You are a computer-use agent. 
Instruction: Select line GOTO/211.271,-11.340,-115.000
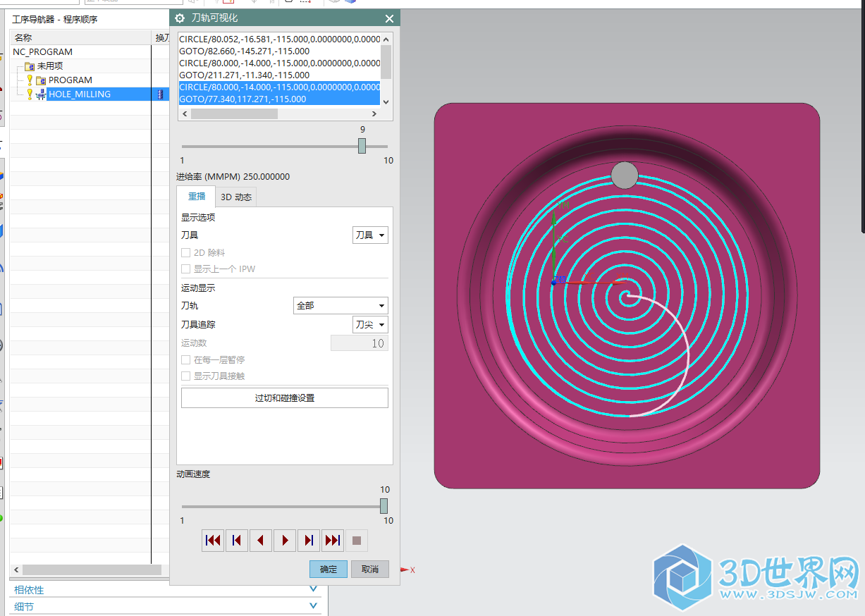tap(244, 75)
